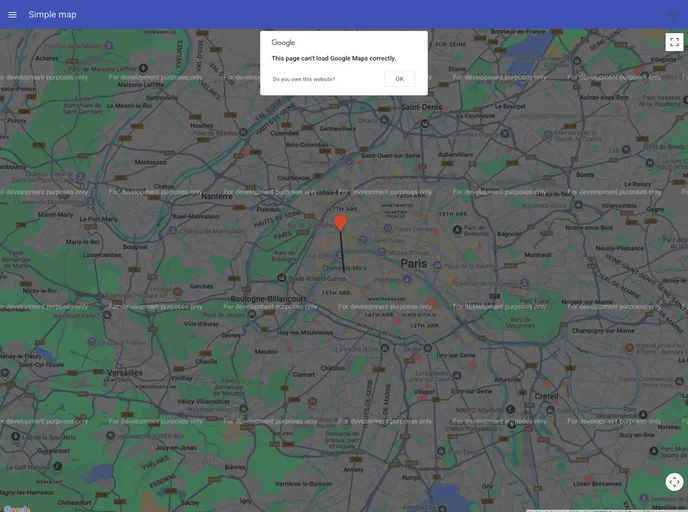
Task: Select the Musée d'Orsay museum icon
Action: (381, 252)
